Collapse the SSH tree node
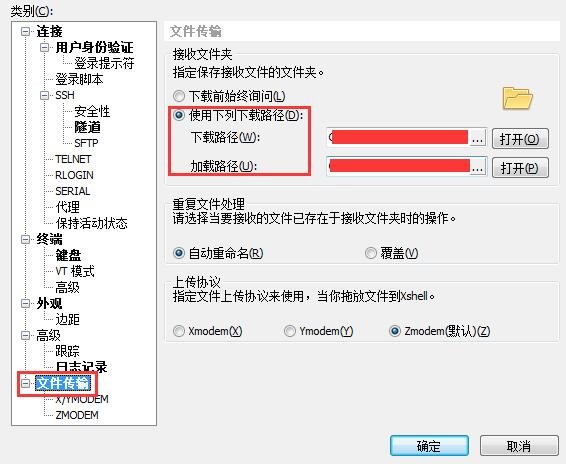 coord(44,95)
